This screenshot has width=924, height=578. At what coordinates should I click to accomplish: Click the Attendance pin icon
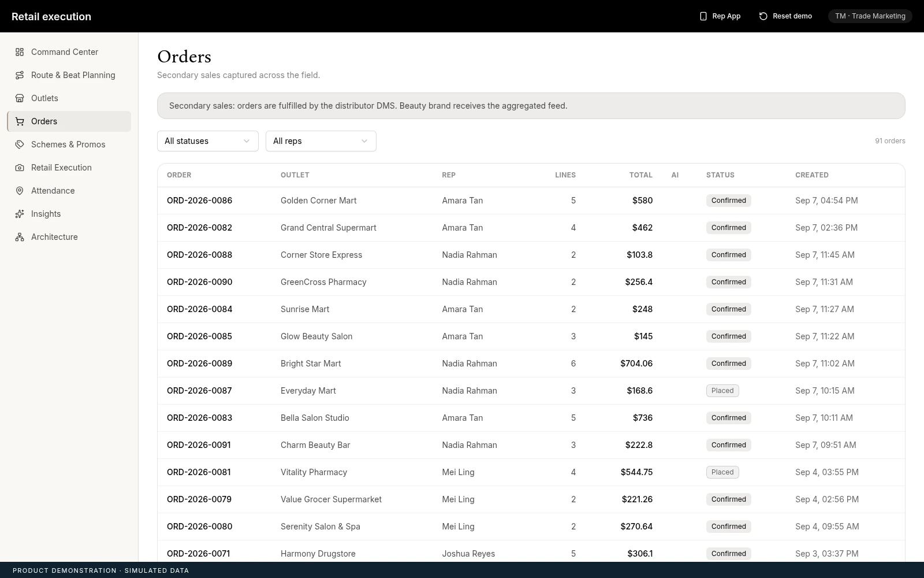(x=20, y=191)
